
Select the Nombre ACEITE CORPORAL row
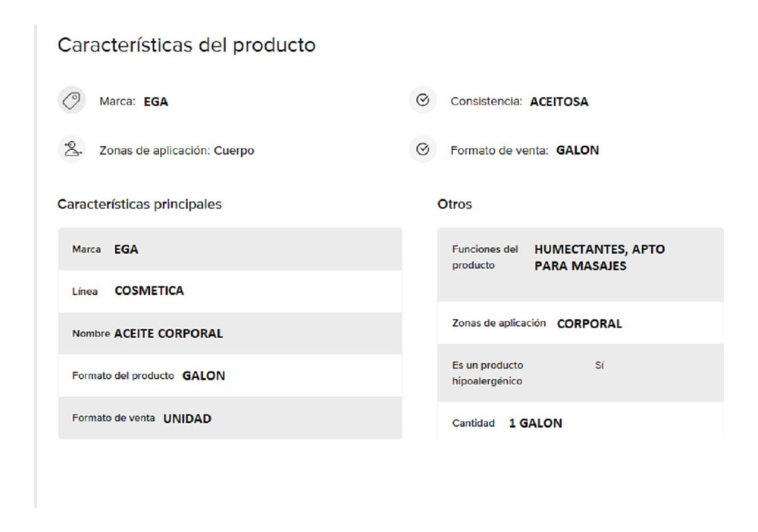tap(230, 333)
